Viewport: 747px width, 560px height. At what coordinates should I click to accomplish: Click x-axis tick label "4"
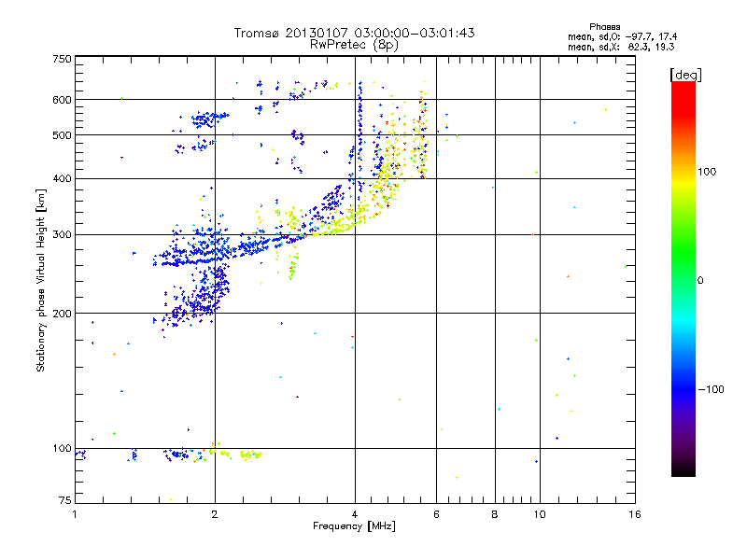355,514
